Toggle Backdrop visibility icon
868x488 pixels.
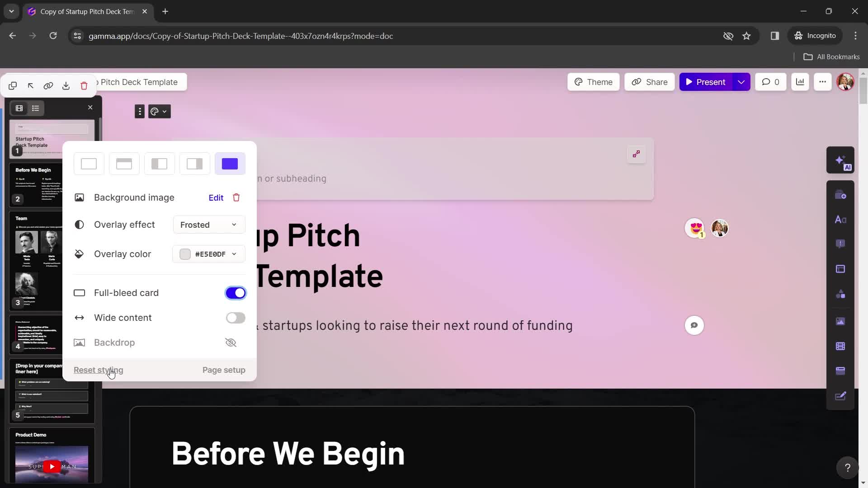click(x=231, y=342)
